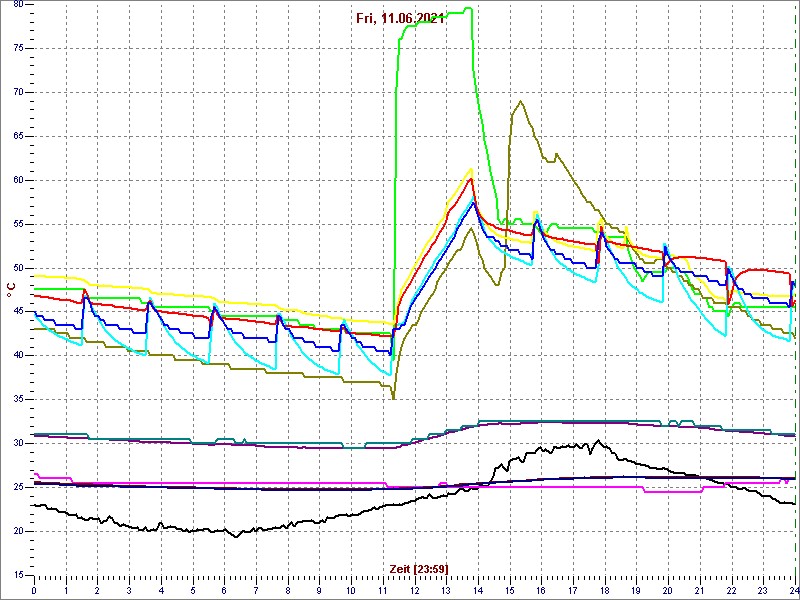Click hour 17 on the time axis
800x600 pixels.
573,590
